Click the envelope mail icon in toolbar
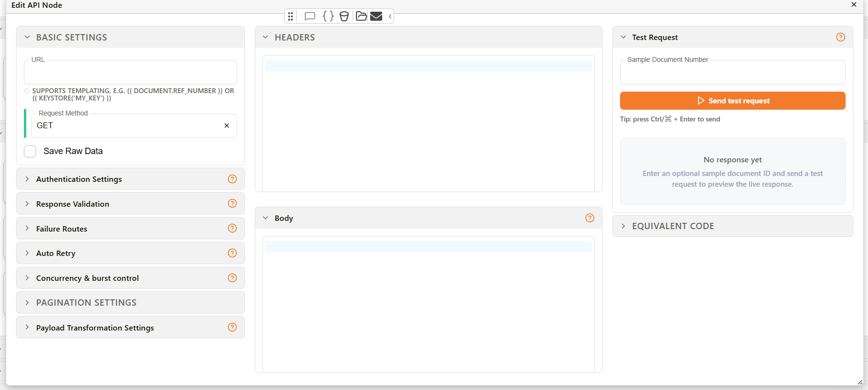Image resolution: width=868 pixels, height=390 pixels. pyautogui.click(x=376, y=16)
